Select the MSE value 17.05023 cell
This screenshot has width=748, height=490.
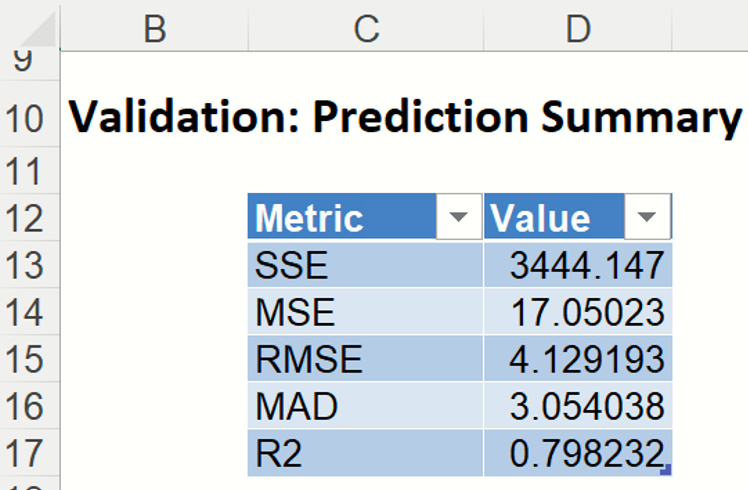[578, 312]
